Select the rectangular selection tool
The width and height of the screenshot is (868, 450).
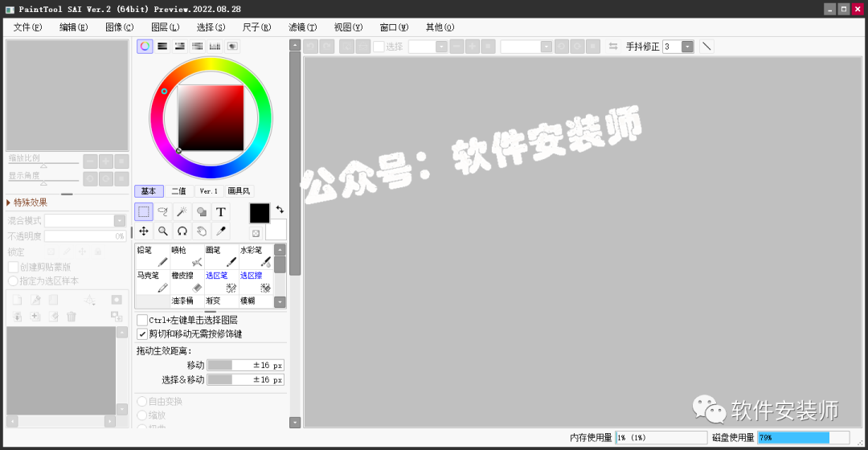click(143, 211)
